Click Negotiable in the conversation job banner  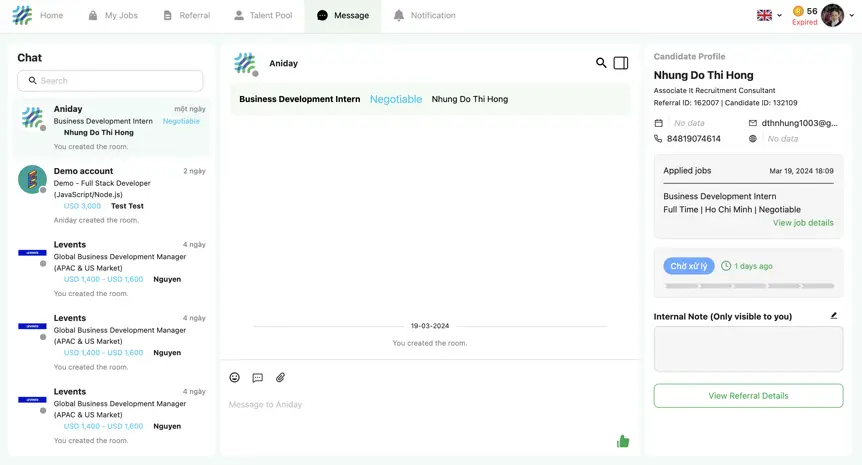396,99
